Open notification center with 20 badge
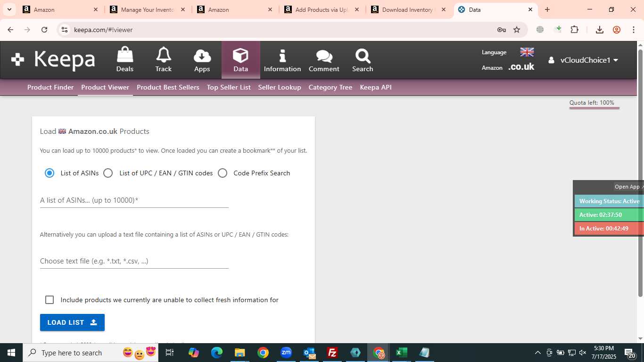 coord(630,353)
